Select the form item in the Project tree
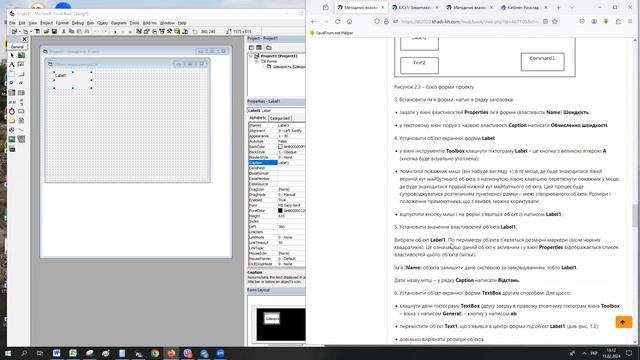 [x=286, y=67]
